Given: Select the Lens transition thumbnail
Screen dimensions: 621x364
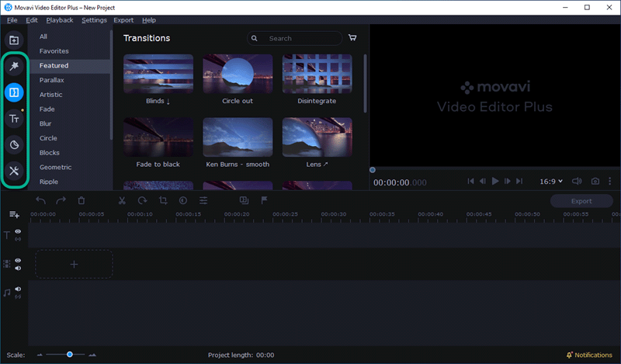Looking at the screenshot, I should pyautogui.click(x=317, y=137).
